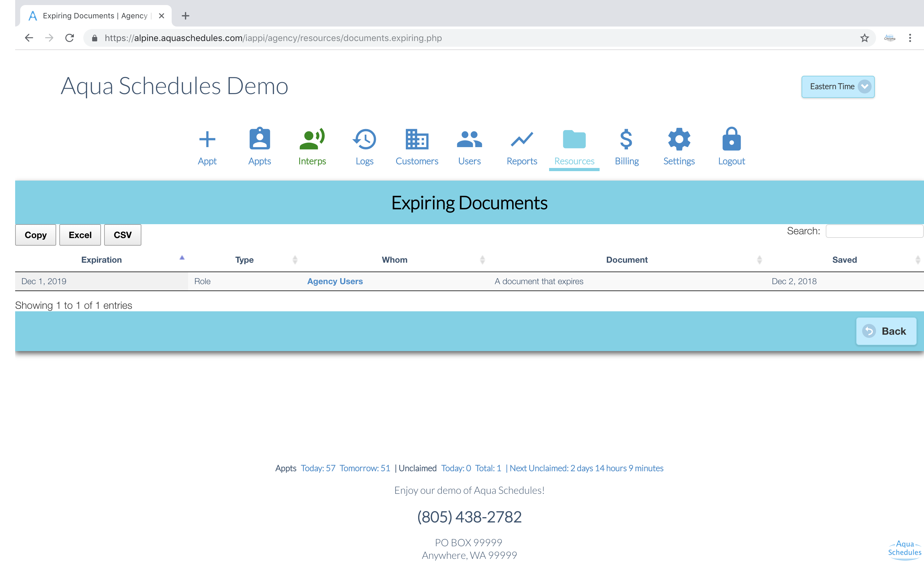Open the Logs history clock icon
The image size is (924, 586).
[364, 139]
